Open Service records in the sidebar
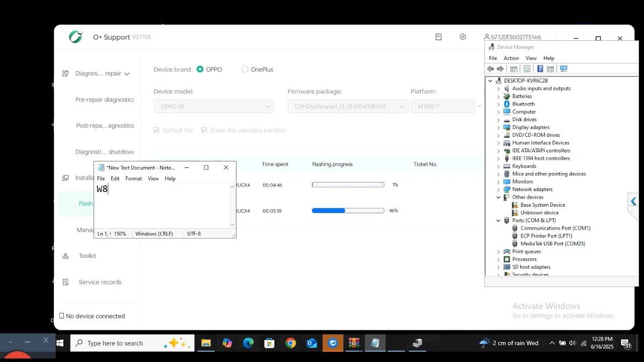The height and width of the screenshot is (362, 644). tap(100, 282)
